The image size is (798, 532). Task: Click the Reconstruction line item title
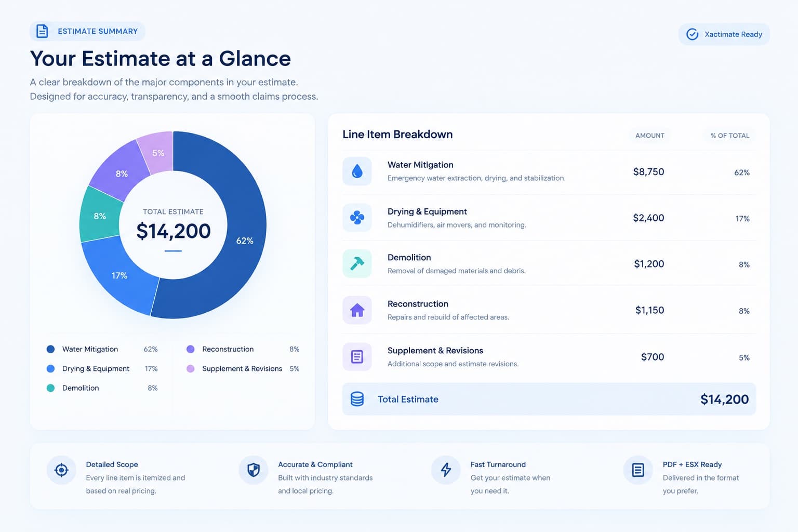[x=418, y=304]
